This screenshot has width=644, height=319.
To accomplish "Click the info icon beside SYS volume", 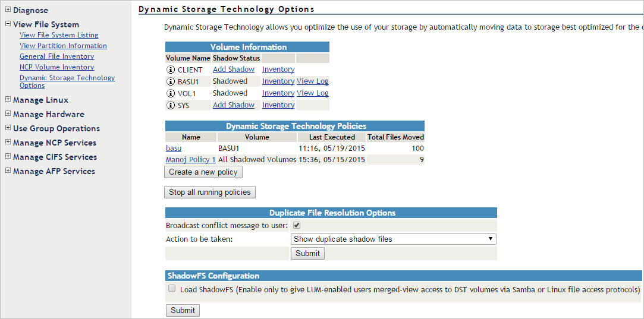I will [x=171, y=105].
